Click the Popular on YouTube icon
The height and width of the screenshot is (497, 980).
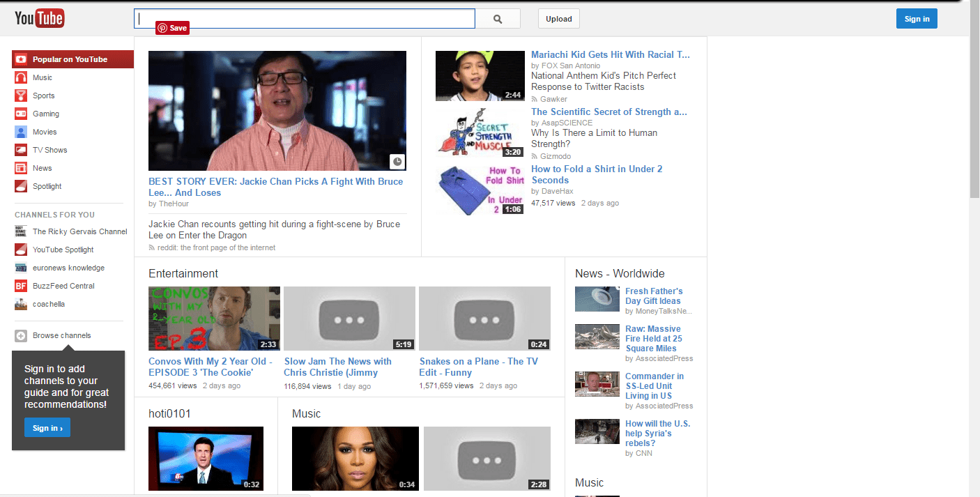(21, 59)
